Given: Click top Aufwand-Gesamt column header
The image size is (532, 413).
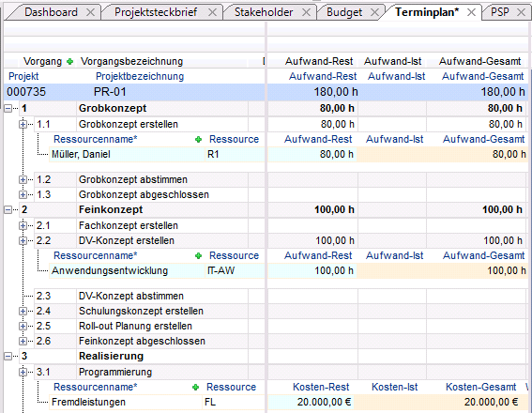Looking at the screenshot, I should coord(479,61).
